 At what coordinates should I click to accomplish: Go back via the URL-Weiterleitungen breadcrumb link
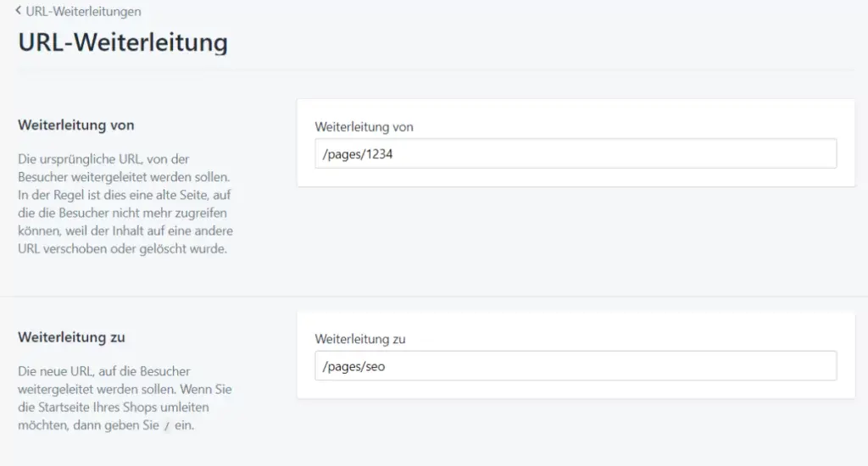point(83,12)
